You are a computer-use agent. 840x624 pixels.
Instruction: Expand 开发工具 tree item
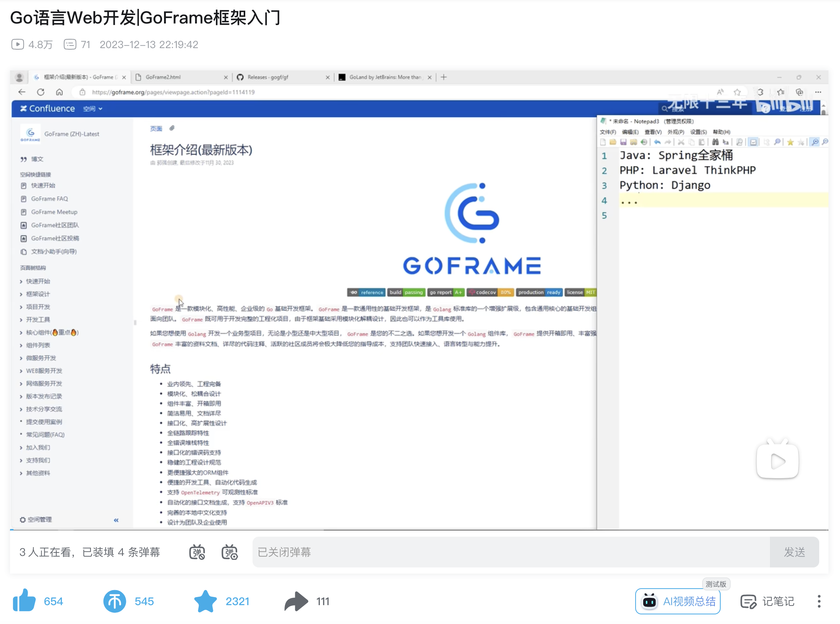35,319
